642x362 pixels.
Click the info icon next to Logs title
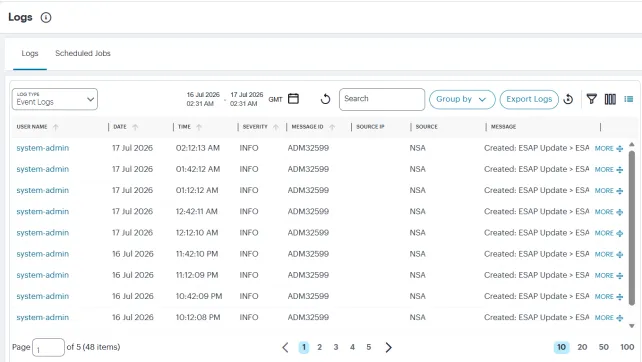pos(46,18)
